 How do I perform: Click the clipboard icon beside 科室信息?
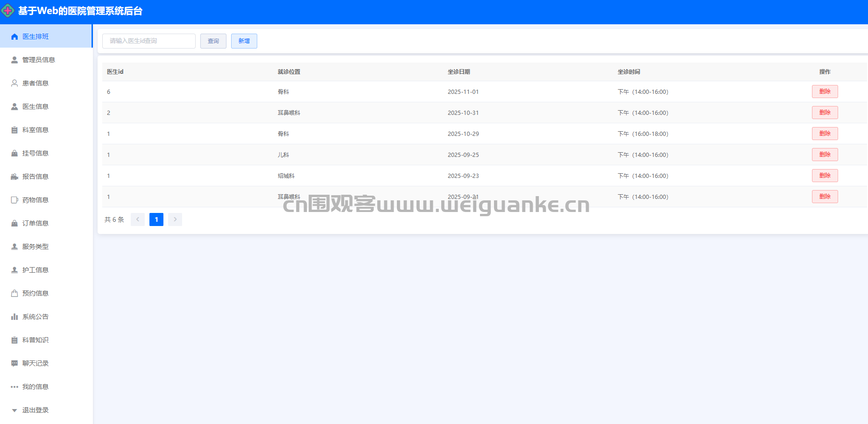[x=14, y=130]
